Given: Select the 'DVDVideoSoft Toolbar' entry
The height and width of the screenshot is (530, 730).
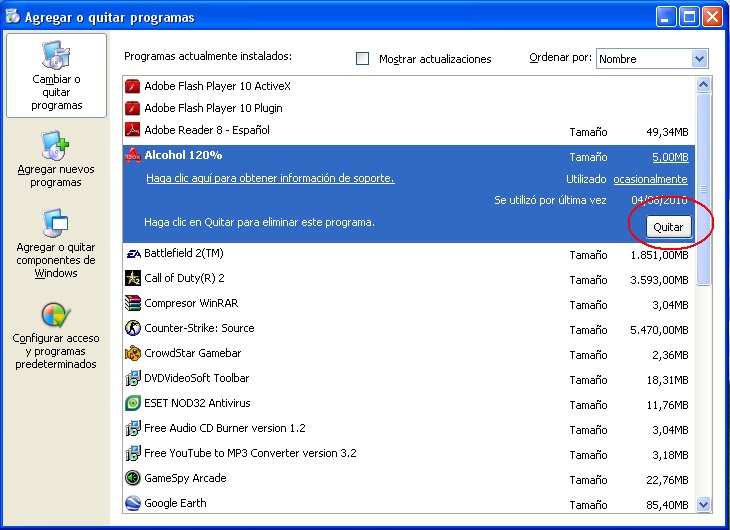Looking at the screenshot, I should click(x=409, y=379).
